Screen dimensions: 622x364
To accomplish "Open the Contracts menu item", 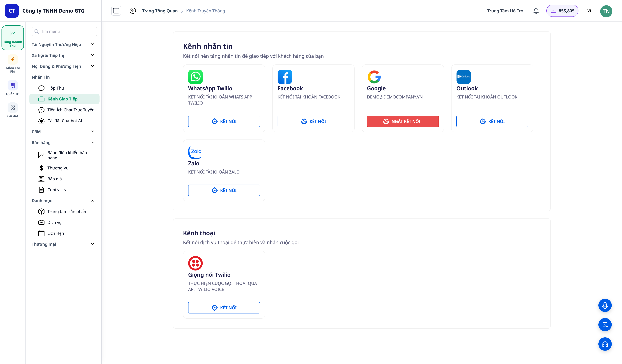I will pyautogui.click(x=64, y=190).
